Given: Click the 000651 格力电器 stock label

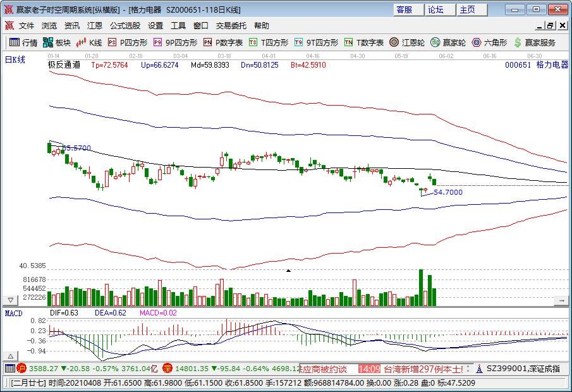Looking at the screenshot, I should (537, 65).
